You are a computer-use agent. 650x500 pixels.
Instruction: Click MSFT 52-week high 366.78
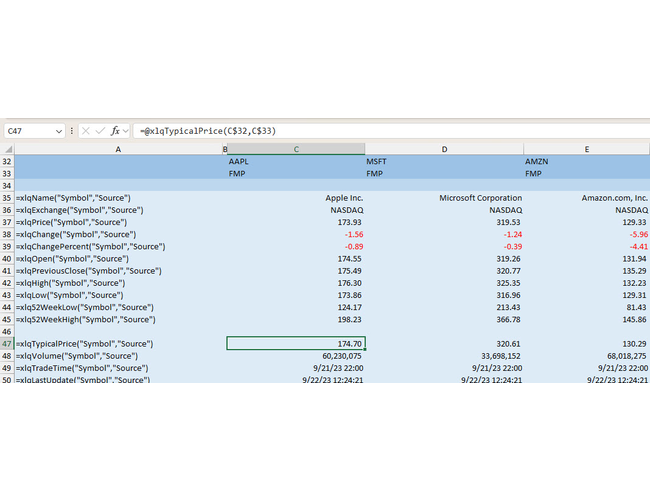pos(444,319)
